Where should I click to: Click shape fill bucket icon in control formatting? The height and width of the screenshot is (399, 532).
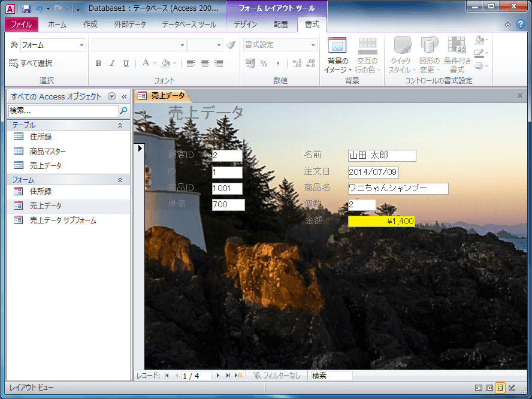click(x=479, y=40)
